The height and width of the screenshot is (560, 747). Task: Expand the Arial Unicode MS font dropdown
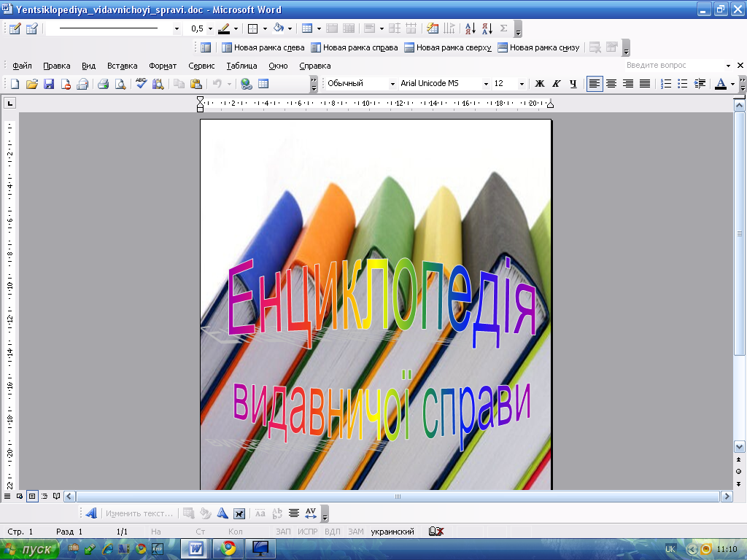[x=486, y=84]
